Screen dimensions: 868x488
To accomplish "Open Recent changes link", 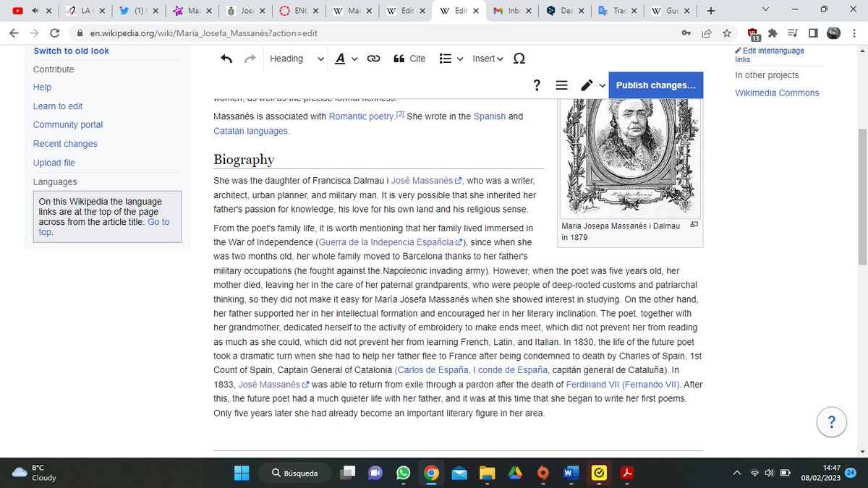I will [65, 143].
